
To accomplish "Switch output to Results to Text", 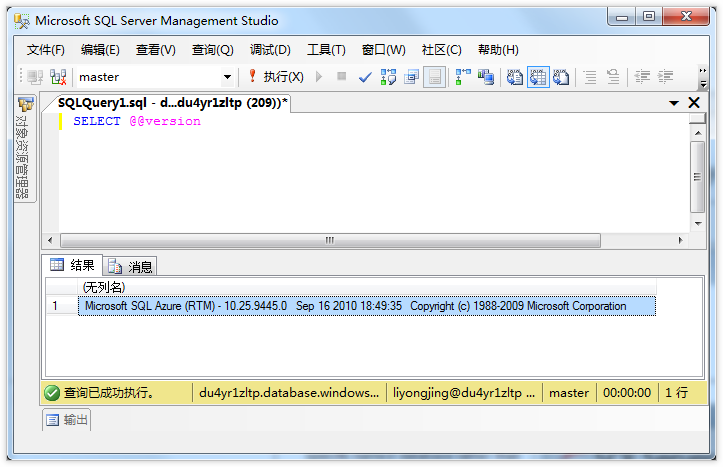I will point(515,77).
